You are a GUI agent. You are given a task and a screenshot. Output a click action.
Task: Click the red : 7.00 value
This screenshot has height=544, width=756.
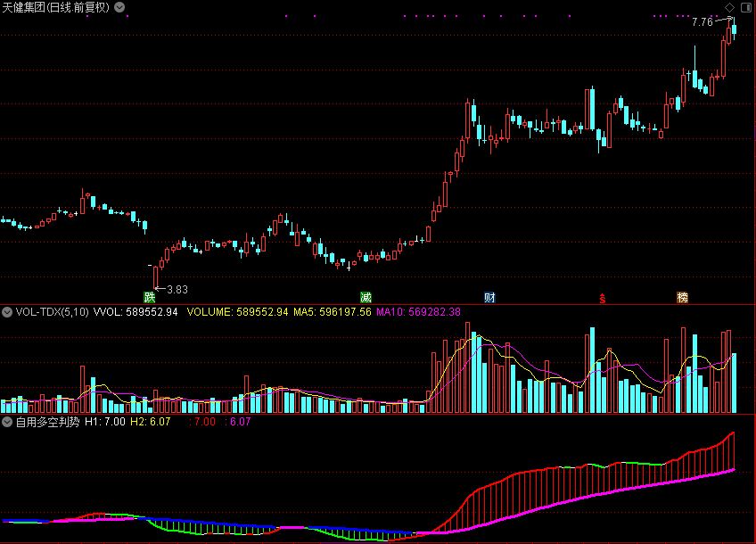(202, 422)
